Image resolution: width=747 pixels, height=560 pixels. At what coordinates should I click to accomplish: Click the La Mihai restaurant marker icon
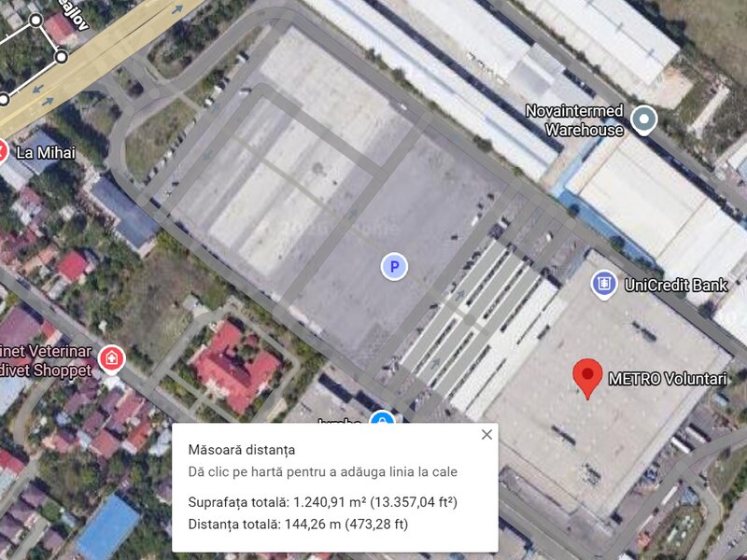3,152
